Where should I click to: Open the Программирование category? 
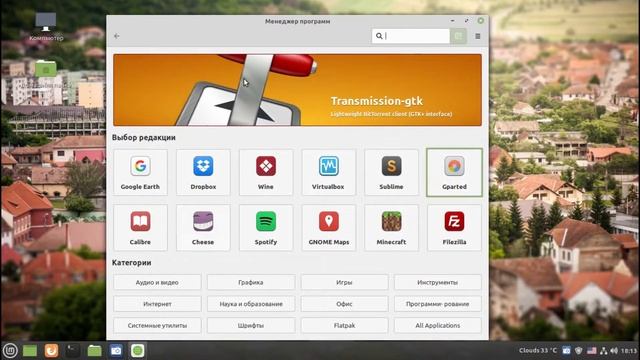tap(438, 304)
